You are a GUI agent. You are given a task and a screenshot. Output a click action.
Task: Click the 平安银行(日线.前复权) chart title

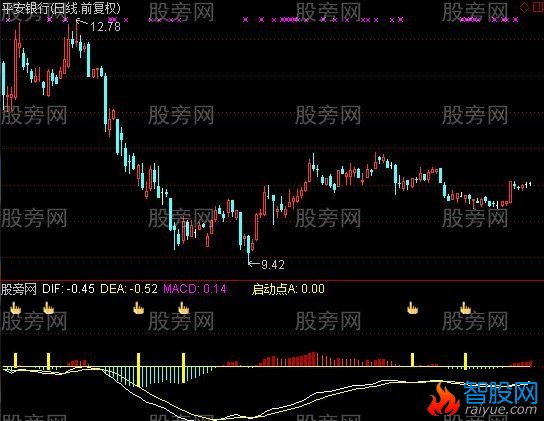(61, 8)
